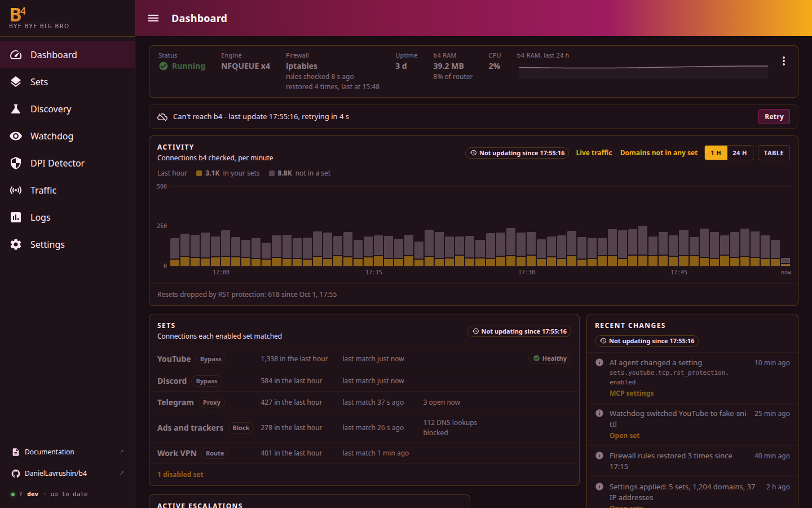The width and height of the screenshot is (812, 508).
Task: Switch activity chart to 24 H range
Action: coord(740,153)
